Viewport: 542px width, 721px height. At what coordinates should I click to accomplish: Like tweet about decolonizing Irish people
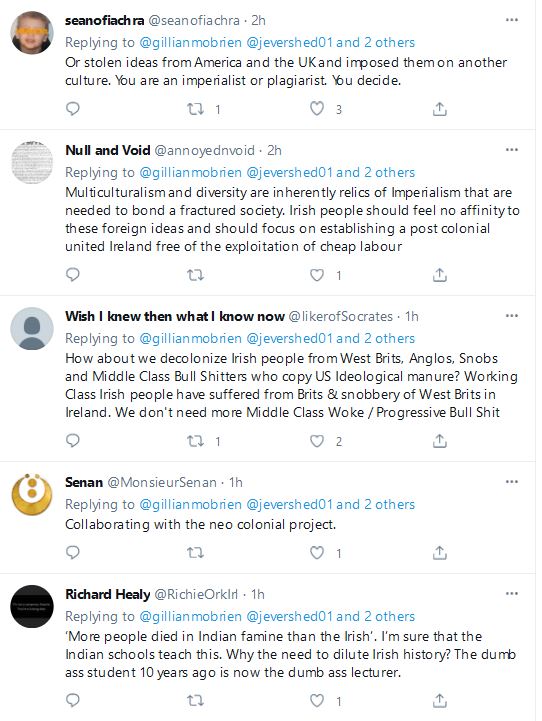point(317,441)
